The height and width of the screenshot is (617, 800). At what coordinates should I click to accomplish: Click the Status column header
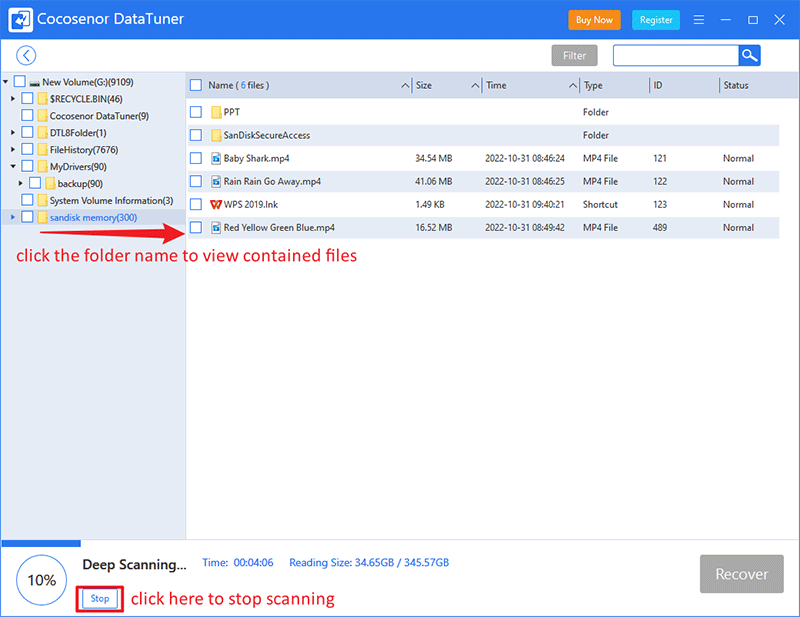(x=736, y=85)
